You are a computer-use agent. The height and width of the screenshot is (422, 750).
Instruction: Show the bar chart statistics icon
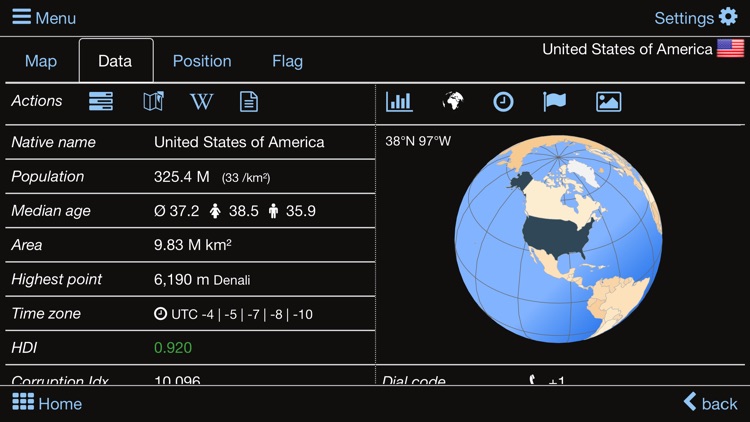(399, 101)
